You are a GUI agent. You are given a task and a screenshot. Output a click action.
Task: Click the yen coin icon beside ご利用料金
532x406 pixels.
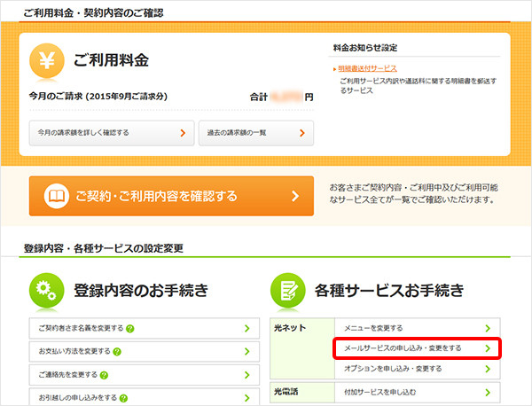coord(47,60)
